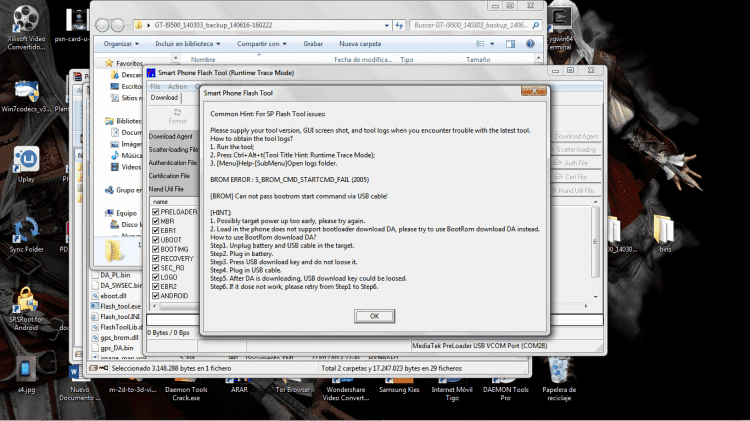Image resolution: width=750 pixels, height=421 pixels.
Task: Open the Organizar dropdown in Explorer
Action: (x=121, y=44)
